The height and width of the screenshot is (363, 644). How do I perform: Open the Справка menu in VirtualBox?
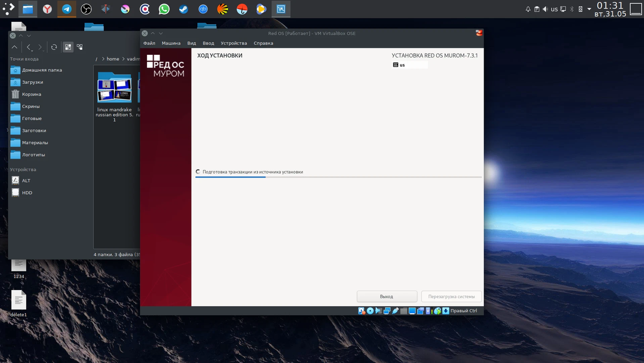(x=264, y=43)
